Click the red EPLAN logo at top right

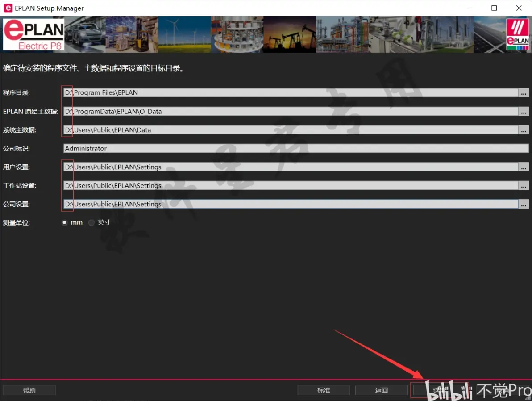pyautogui.click(x=518, y=34)
